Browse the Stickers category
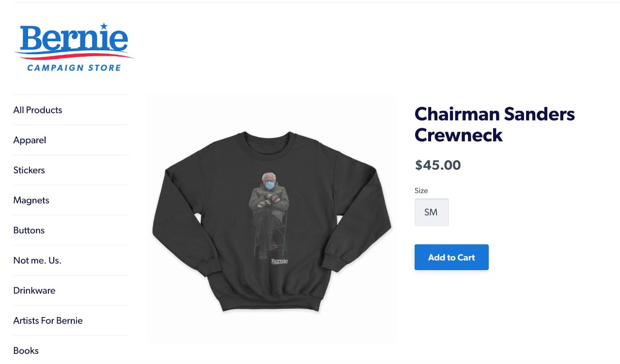This screenshot has height=364, width=620. click(x=29, y=170)
